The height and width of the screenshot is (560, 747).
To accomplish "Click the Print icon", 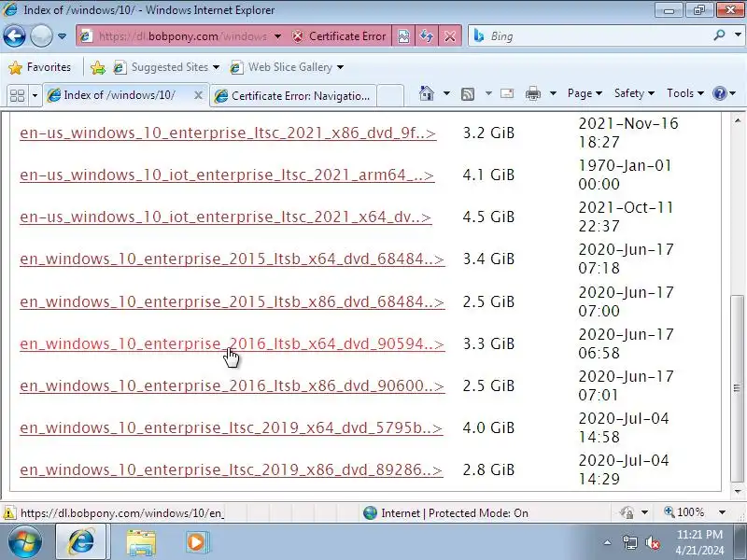I will point(533,93).
